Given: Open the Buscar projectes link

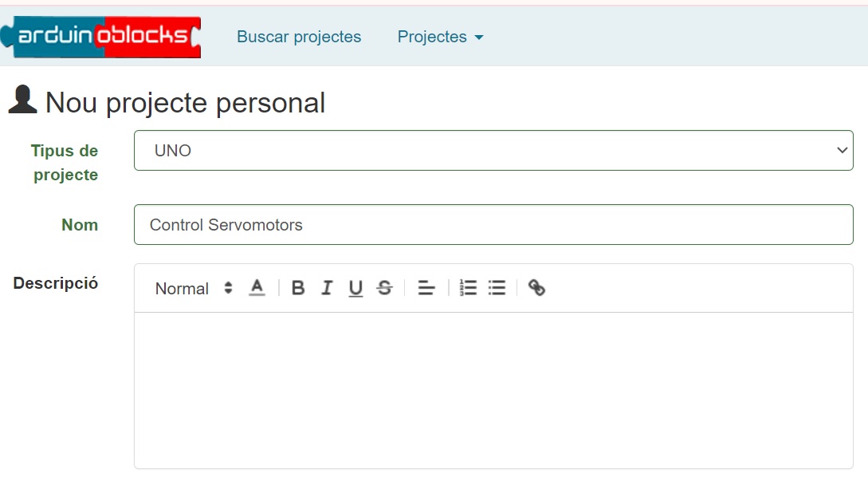Looking at the screenshot, I should click(x=299, y=37).
